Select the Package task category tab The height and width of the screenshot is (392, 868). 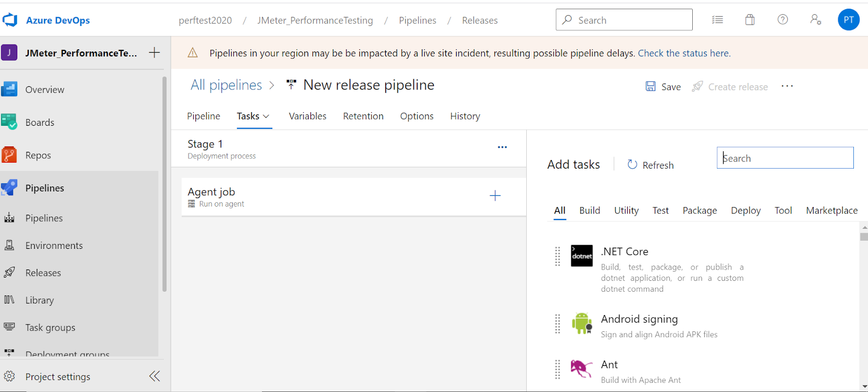click(699, 210)
